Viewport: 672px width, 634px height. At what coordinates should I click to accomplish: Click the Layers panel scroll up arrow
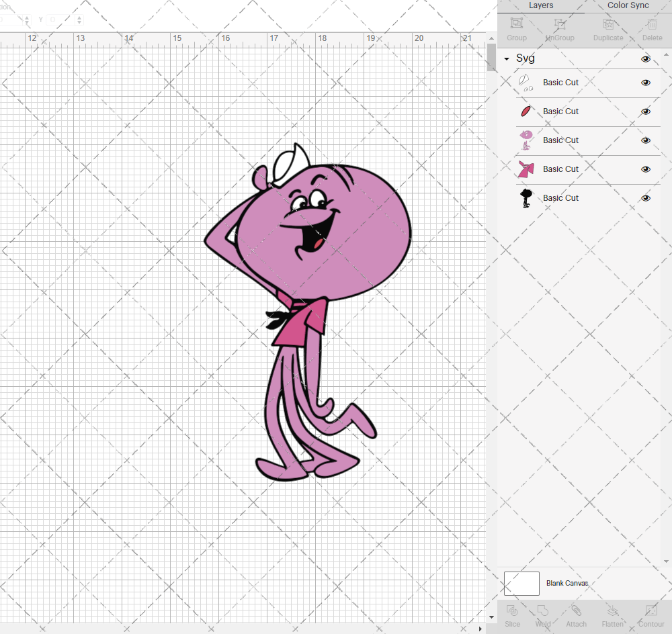click(x=666, y=55)
